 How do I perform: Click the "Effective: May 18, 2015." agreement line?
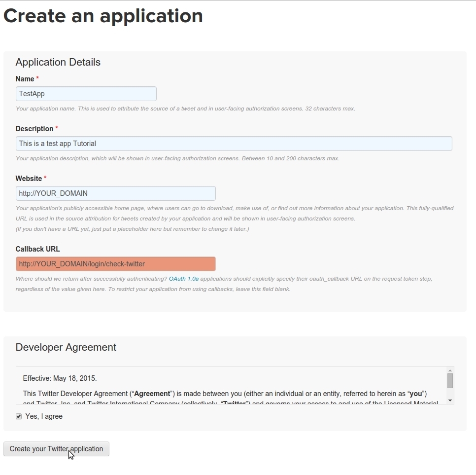click(60, 378)
